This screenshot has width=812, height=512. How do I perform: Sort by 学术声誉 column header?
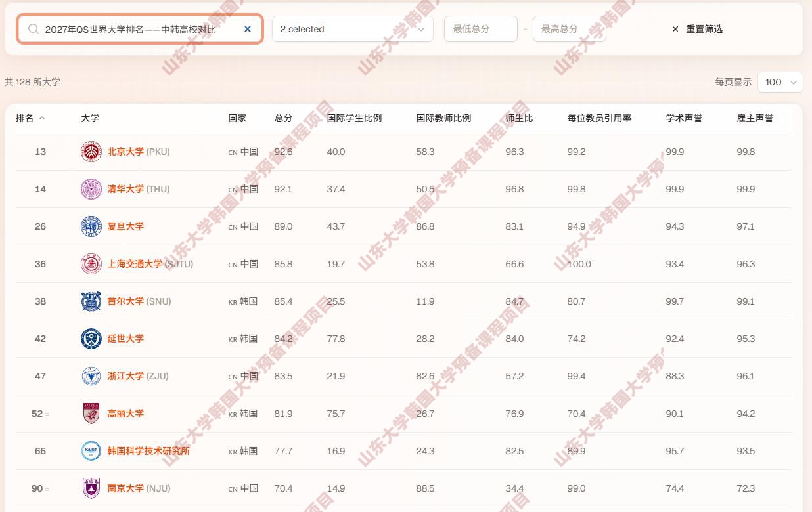[x=684, y=118]
